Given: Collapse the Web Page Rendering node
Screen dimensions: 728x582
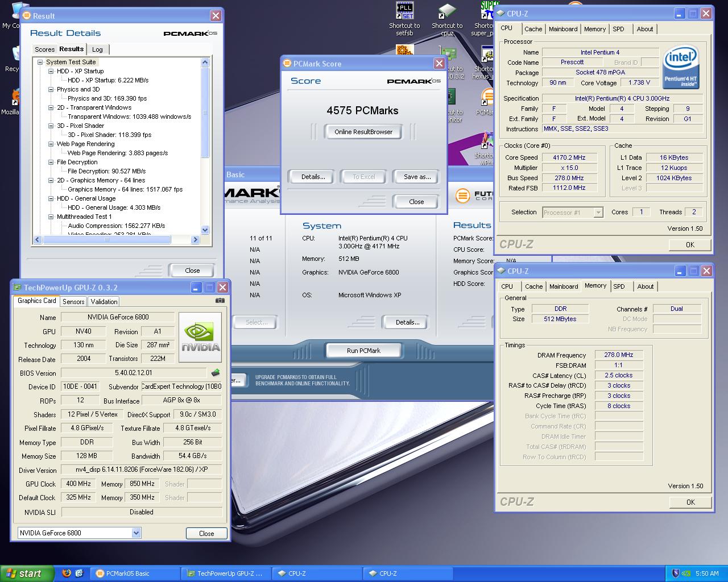Looking at the screenshot, I should [x=51, y=144].
